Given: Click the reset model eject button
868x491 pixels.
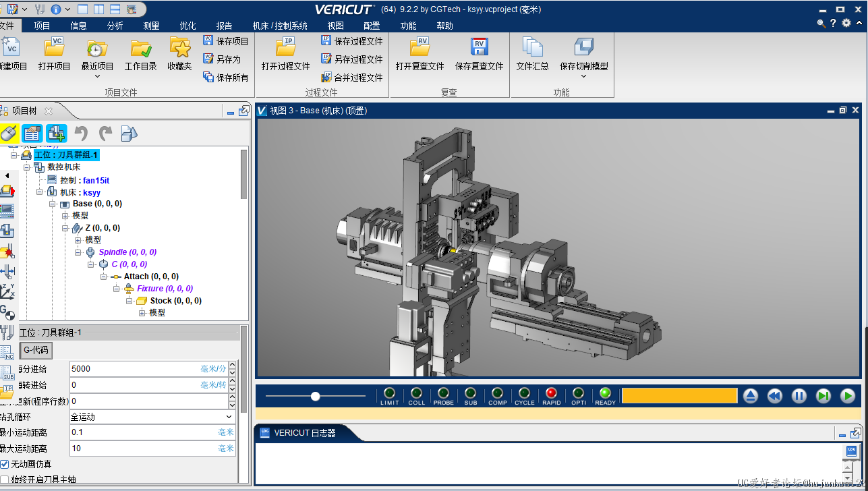Looking at the screenshot, I should coord(750,396).
